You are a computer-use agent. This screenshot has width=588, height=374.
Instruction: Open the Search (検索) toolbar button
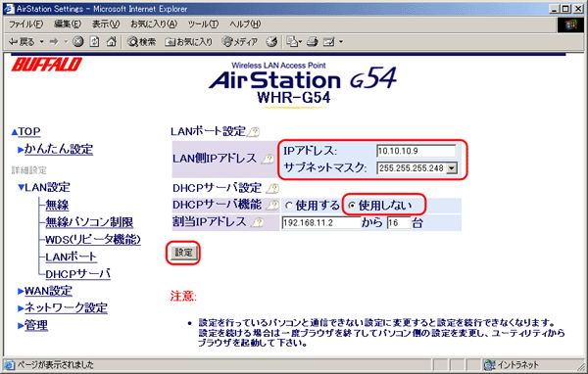(x=141, y=41)
